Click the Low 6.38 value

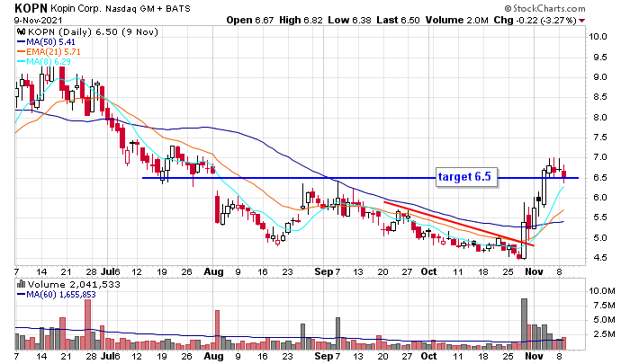(349, 20)
